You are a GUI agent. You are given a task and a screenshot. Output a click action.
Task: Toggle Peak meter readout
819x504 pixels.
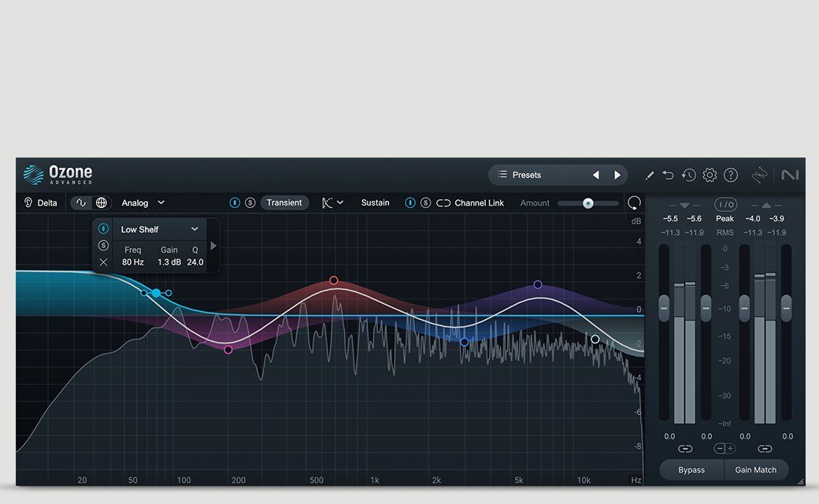(x=724, y=218)
